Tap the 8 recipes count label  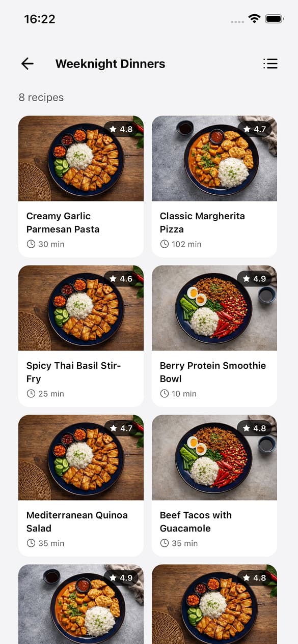[x=41, y=97]
